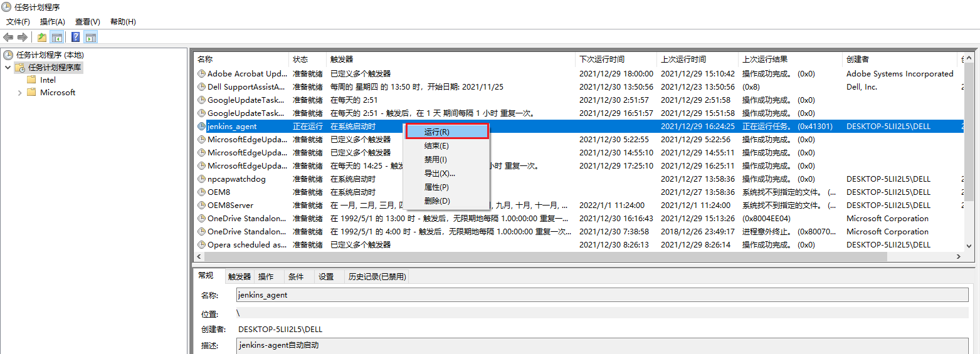980x354 pixels.
Task: Open the 查看(V) menu
Action: pyautogui.click(x=88, y=22)
